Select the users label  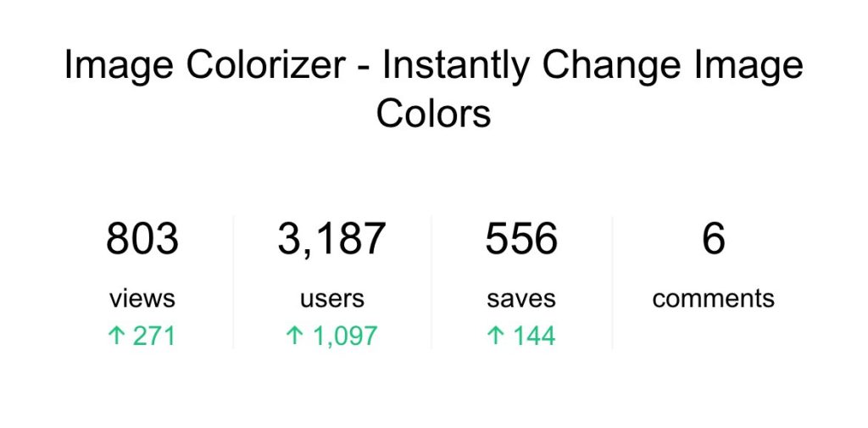(331, 298)
